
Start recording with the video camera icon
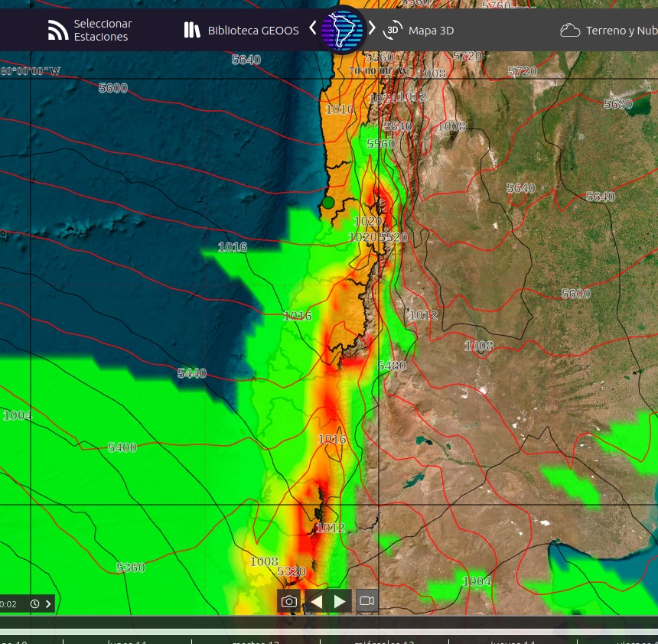(x=366, y=601)
